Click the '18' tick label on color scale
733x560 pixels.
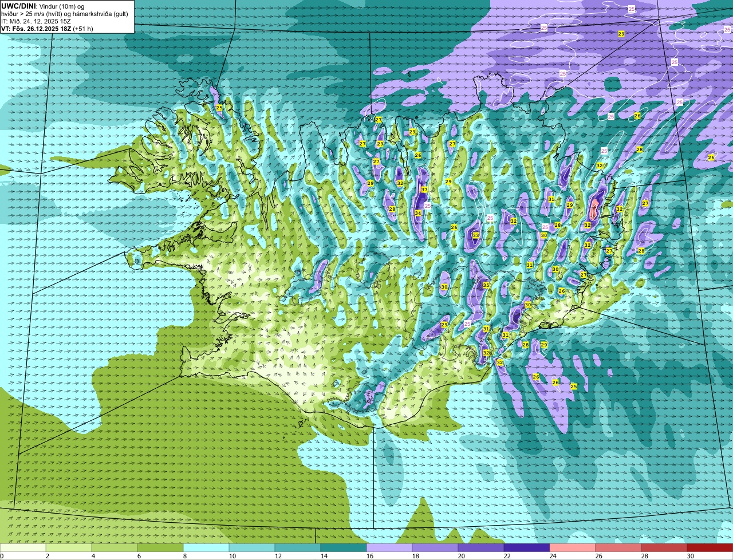(416, 556)
